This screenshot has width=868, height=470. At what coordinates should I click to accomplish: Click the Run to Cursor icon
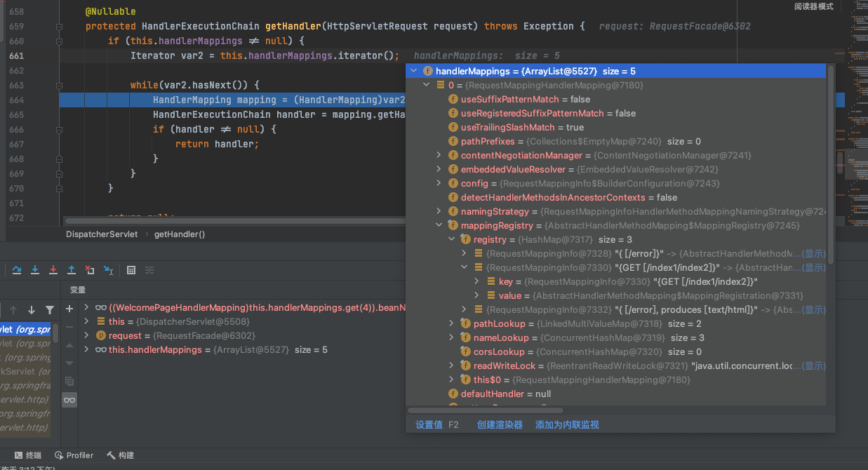coord(108,269)
